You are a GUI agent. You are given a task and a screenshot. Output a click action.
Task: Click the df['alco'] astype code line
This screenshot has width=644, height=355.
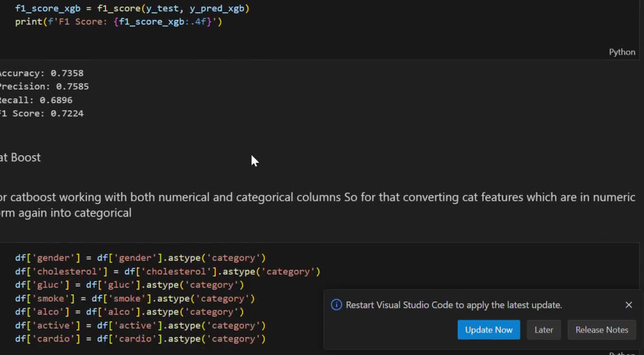tap(129, 312)
